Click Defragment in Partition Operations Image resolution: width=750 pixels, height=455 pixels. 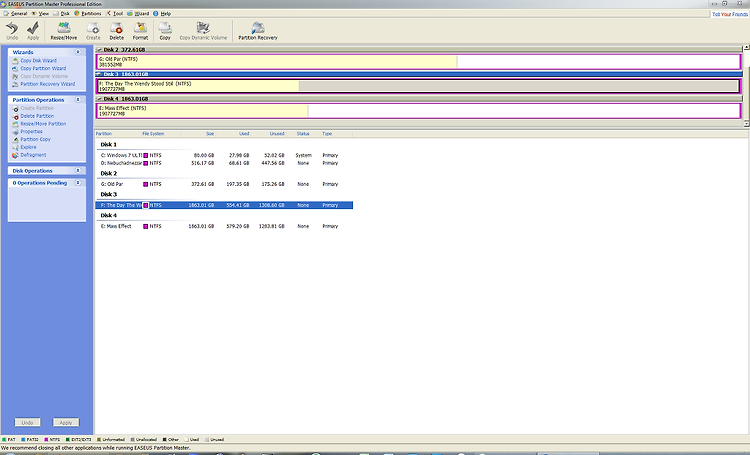(x=33, y=155)
